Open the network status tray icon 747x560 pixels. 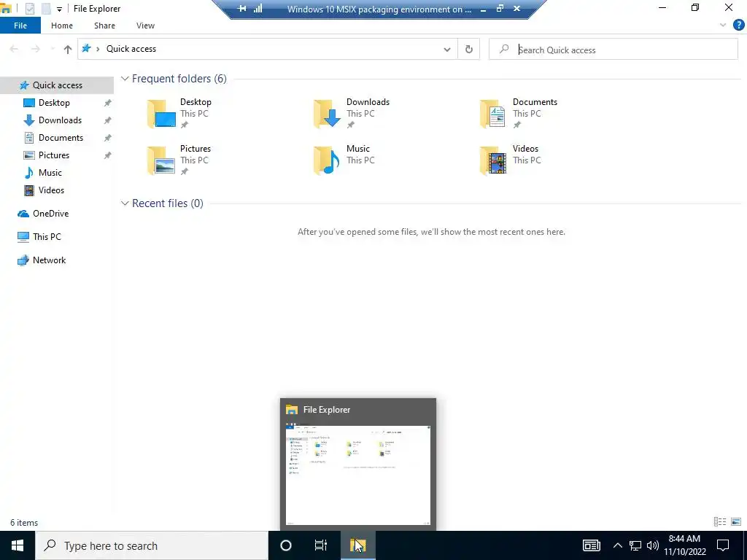pyautogui.click(x=635, y=545)
